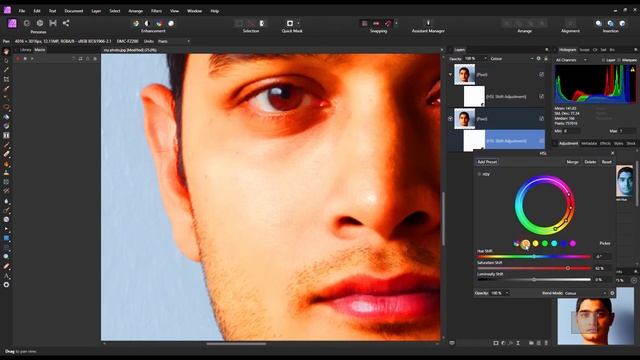Select the Crop tool
Viewport: 640px width, 360px height.
pos(6,79)
